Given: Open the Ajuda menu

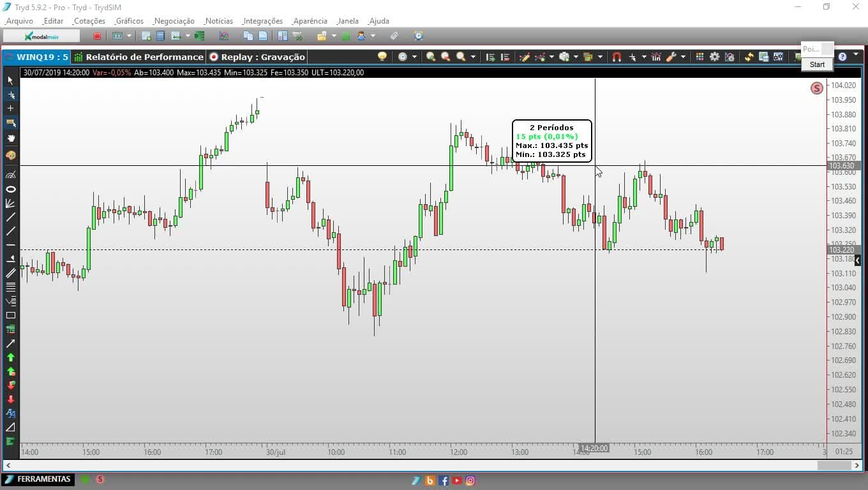Looking at the screenshot, I should [378, 21].
